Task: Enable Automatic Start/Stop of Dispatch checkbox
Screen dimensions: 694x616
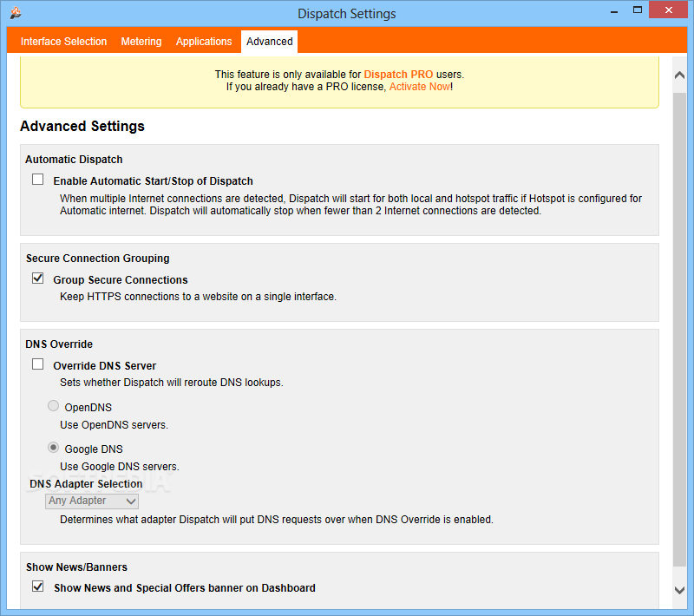Action: pos(37,180)
